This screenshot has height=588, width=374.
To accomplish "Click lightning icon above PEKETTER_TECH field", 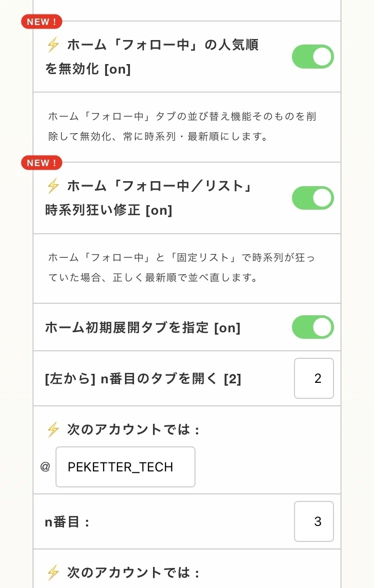I will tap(53, 430).
